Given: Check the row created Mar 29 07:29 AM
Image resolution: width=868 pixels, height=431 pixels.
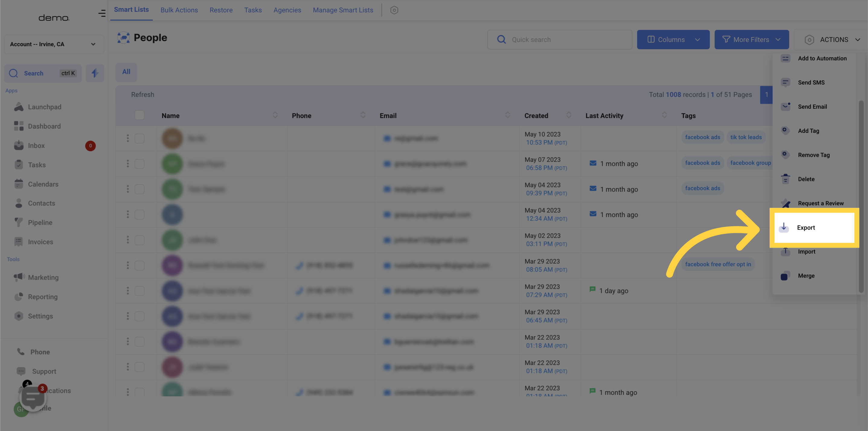Looking at the screenshot, I should pyautogui.click(x=139, y=291).
